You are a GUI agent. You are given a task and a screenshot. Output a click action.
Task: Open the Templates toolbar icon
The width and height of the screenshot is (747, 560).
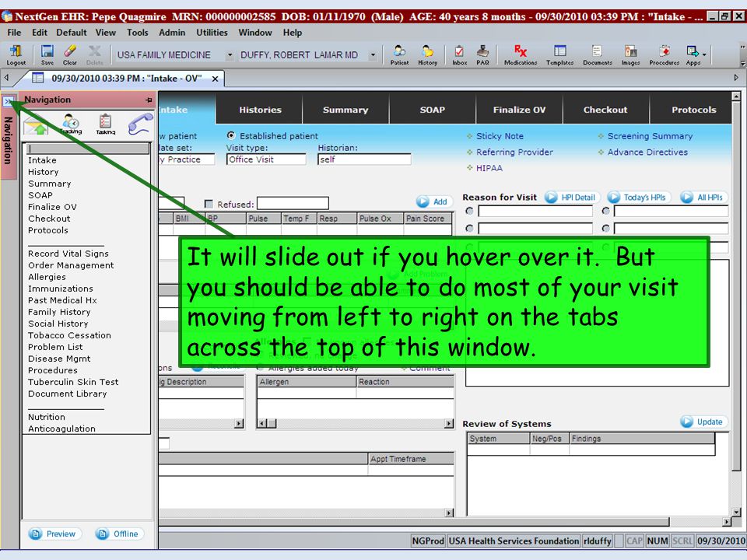click(x=559, y=55)
